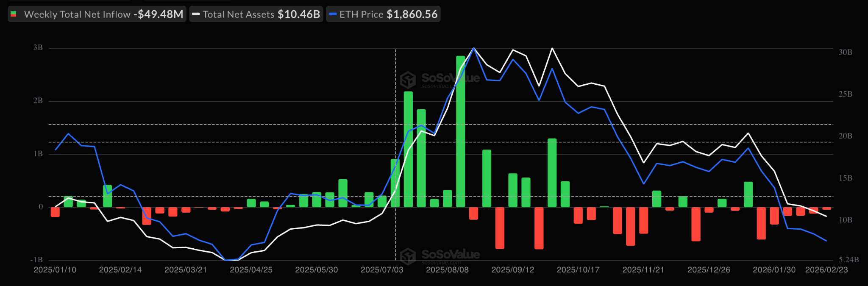
Task: Click the 2025/01/10 date label
Action: (x=55, y=270)
